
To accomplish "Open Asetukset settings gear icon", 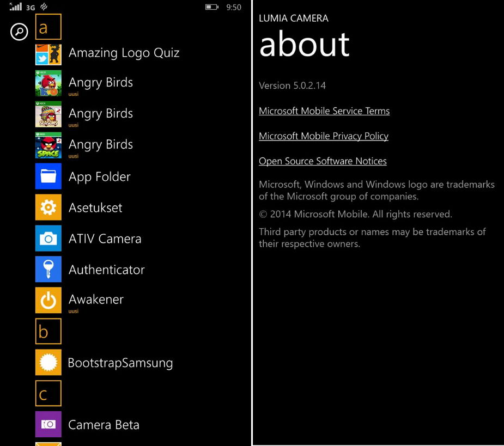I will pyautogui.click(x=48, y=207).
